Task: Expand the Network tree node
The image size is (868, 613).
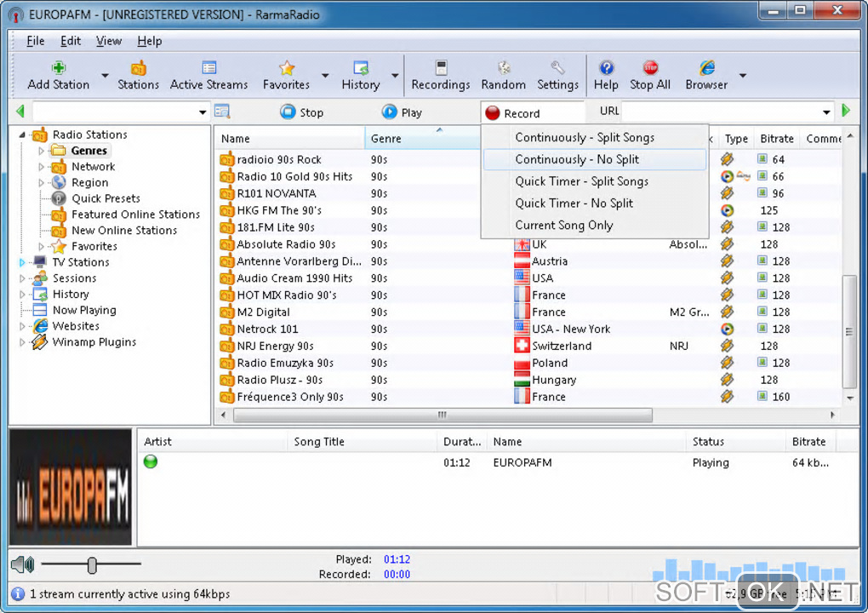Action: point(41,167)
